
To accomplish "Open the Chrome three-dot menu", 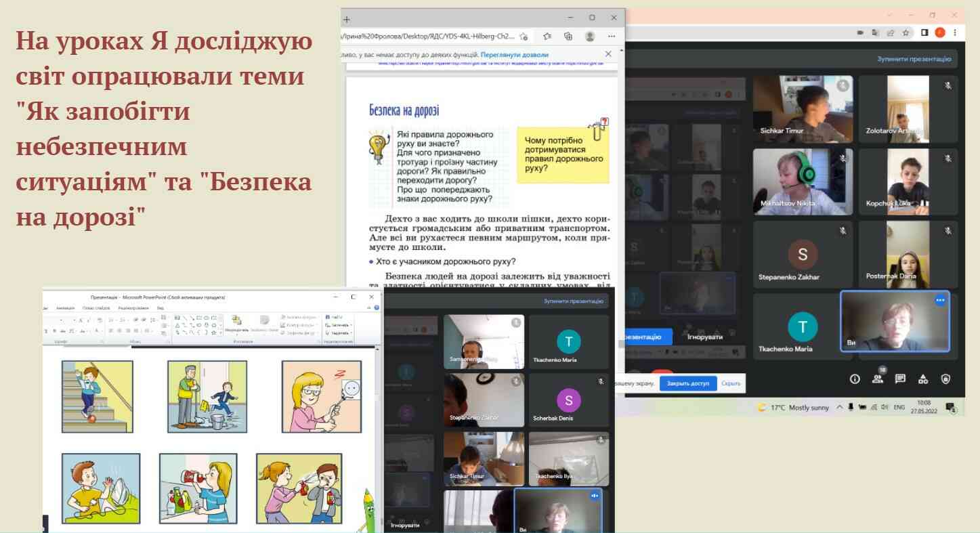I will [x=955, y=33].
